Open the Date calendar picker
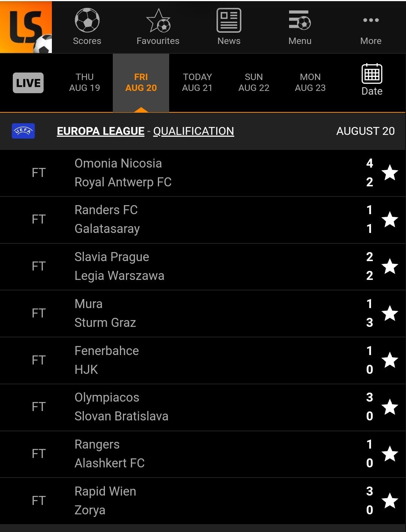 coord(372,80)
